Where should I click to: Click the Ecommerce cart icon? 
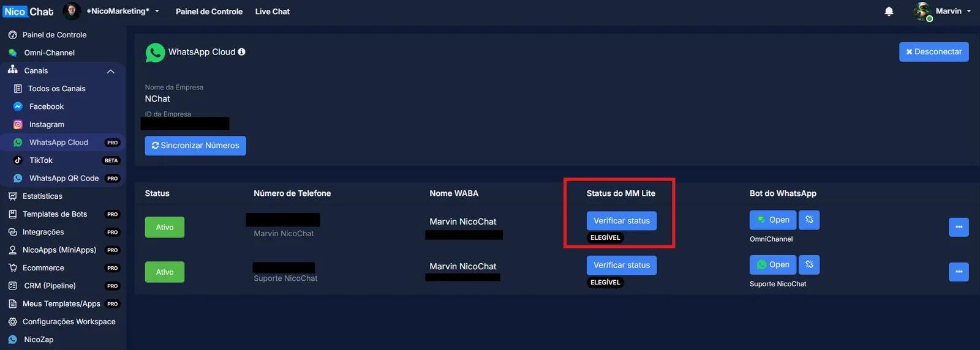click(x=12, y=268)
